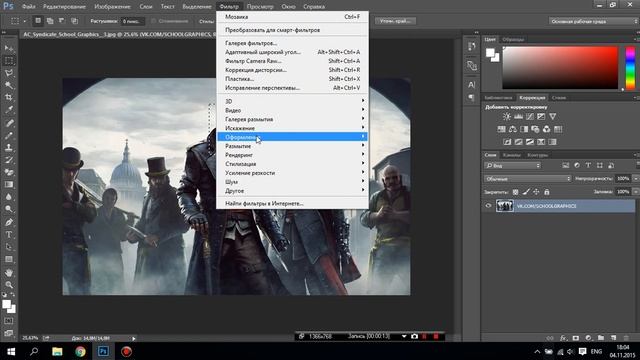The image size is (640, 360).
Task: Switch to the Каналы tab
Action: click(x=511, y=155)
